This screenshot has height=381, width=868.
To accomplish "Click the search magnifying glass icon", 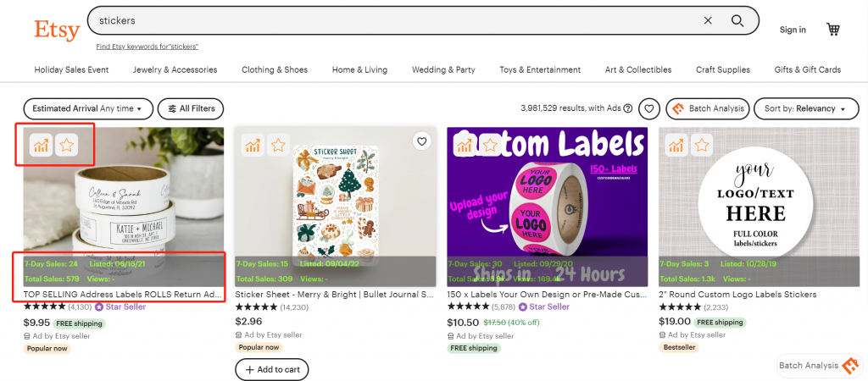I will 737,20.
